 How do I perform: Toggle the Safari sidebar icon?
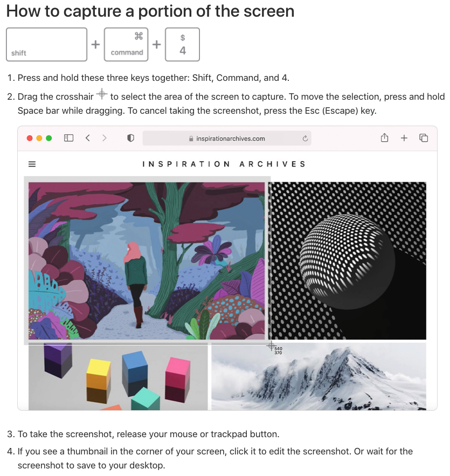click(x=68, y=138)
